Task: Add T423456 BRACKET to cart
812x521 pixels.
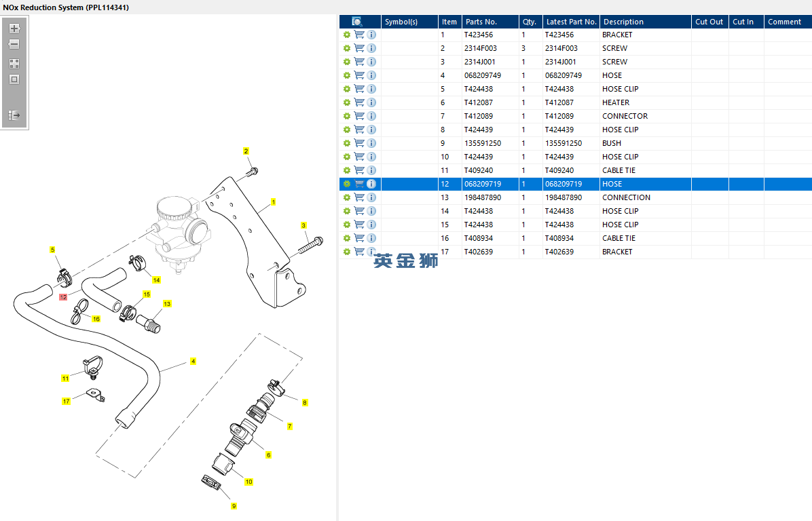Action: tap(359, 35)
